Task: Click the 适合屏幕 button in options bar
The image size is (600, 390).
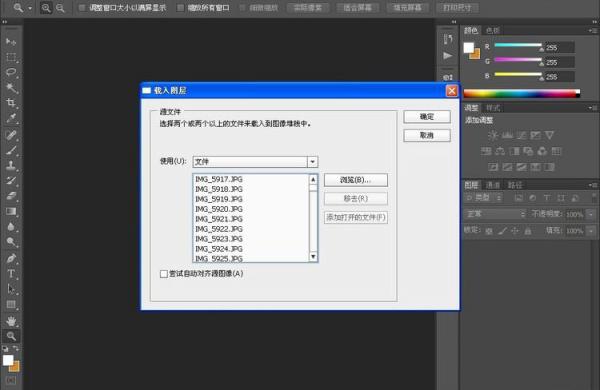Action: pos(358,8)
